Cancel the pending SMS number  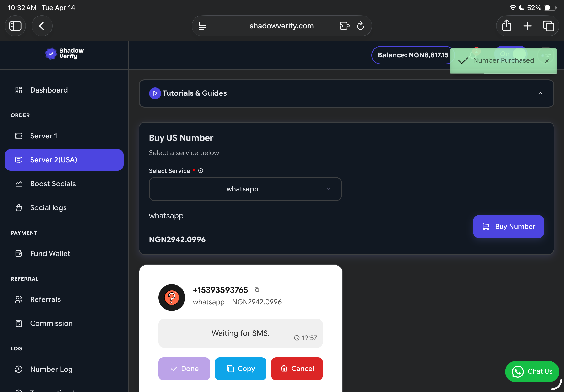click(x=297, y=369)
